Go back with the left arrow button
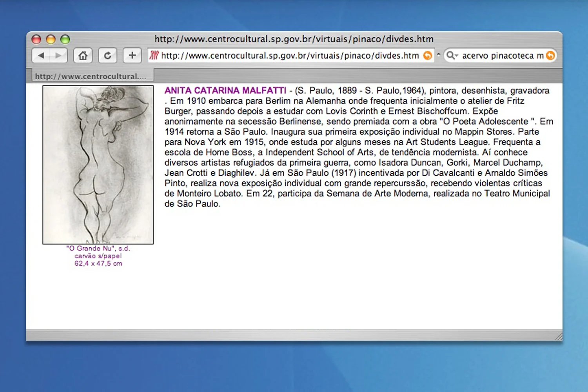The height and width of the screenshot is (392, 588). pos(41,55)
